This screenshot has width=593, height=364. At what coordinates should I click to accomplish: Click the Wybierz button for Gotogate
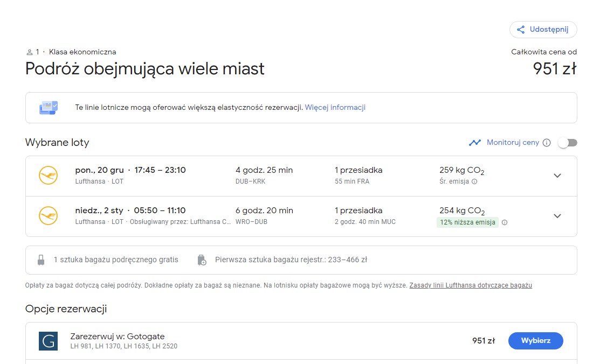click(x=535, y=341)
